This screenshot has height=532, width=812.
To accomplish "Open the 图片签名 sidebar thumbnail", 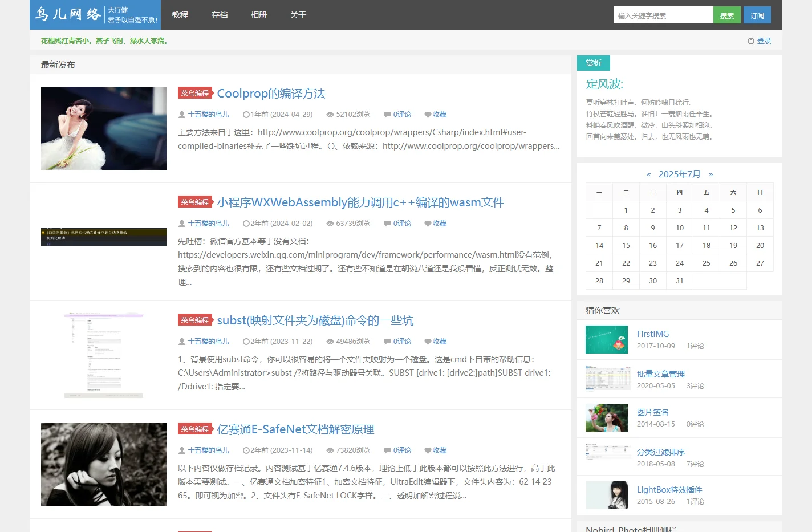I will pyautogui.click(x=607, y=418).
